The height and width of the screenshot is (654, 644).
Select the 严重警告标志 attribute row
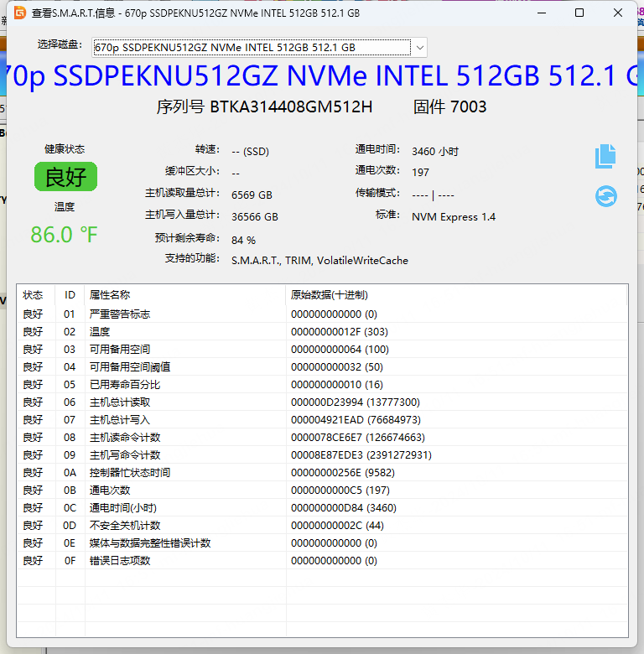pyautogui.click(x=322, y=314)
